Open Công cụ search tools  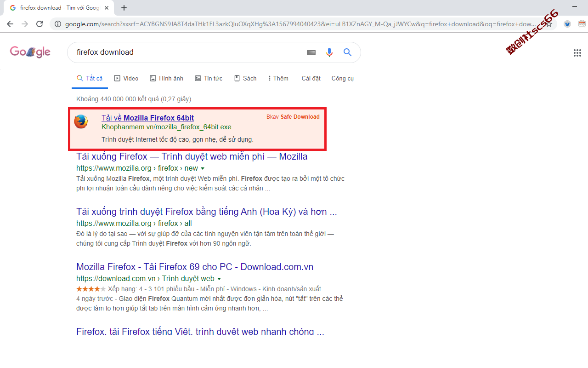(x=343, y=78)
